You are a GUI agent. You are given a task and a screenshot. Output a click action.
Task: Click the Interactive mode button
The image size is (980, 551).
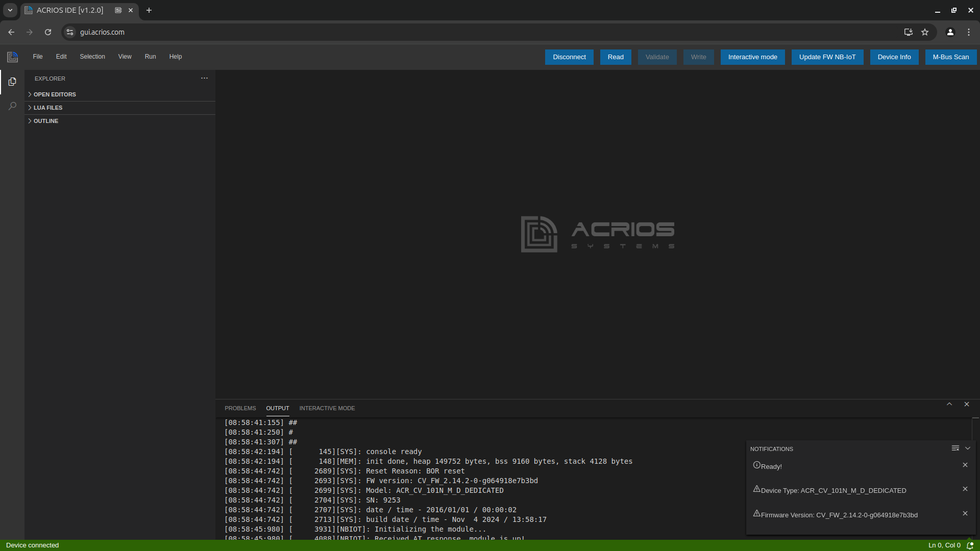[753, 57]
